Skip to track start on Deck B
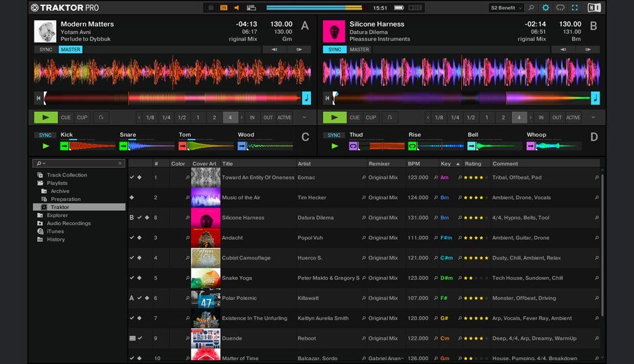This screenshot has width=634, height=364. [x=328, y=98]
